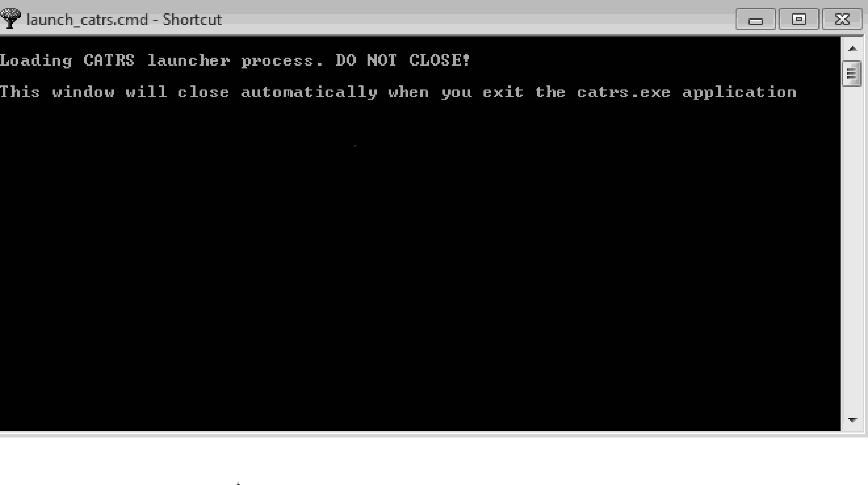Click the word 'CATRS' in the first line
868x485 pixels.
click(x=109, y=60)
